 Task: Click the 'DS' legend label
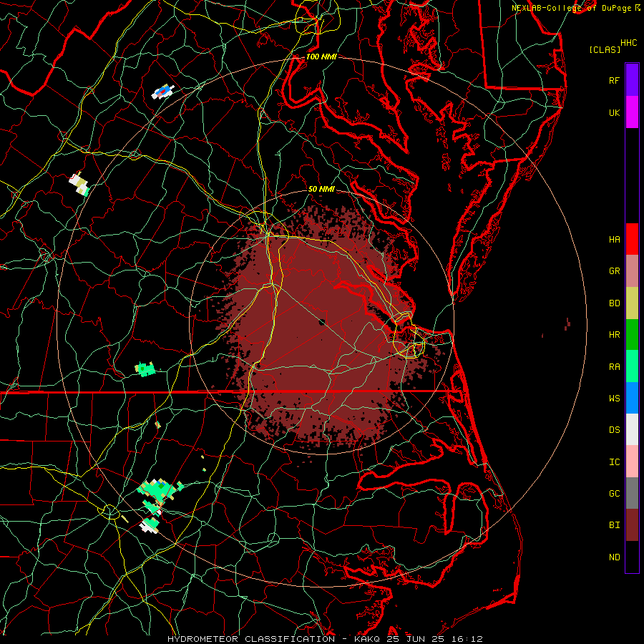tap(614, 430)
